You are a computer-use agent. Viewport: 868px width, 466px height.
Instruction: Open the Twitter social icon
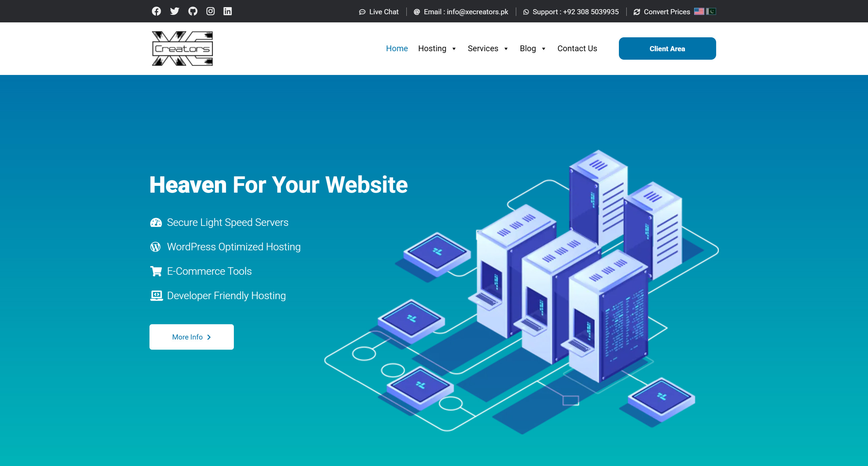pos(175,11)
